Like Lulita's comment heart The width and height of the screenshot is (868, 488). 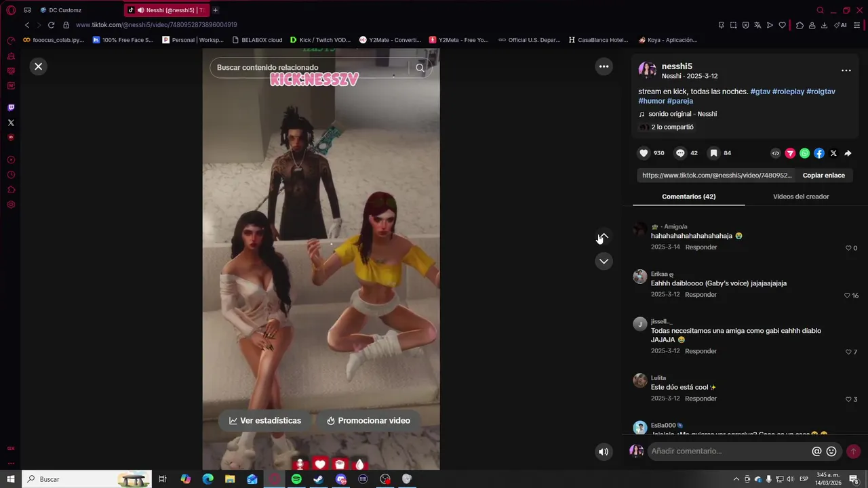click(848, 400)
